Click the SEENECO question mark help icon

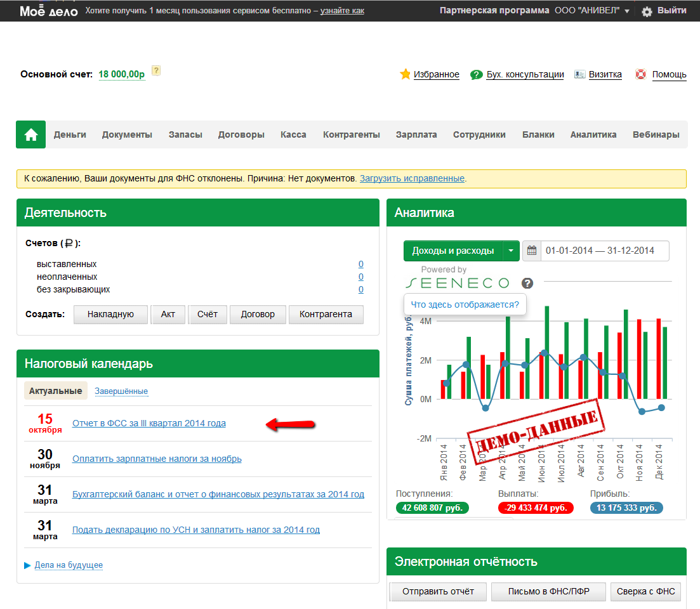tap(527, 284)
